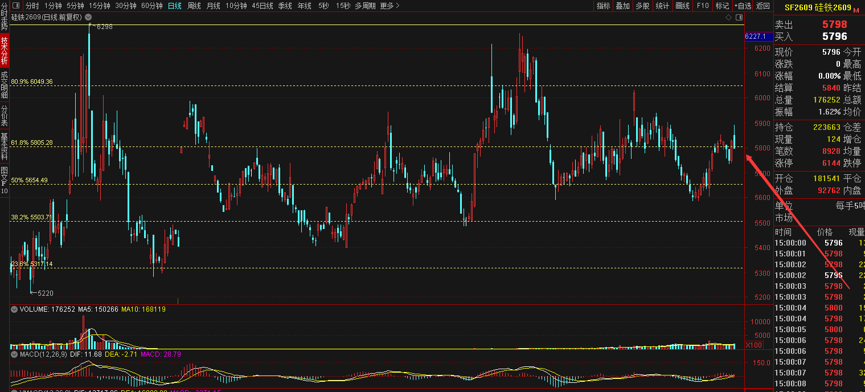865x392 pixels.
Task: Click the 61.8% Fibonacci level line label
Action: click(33, 143)
